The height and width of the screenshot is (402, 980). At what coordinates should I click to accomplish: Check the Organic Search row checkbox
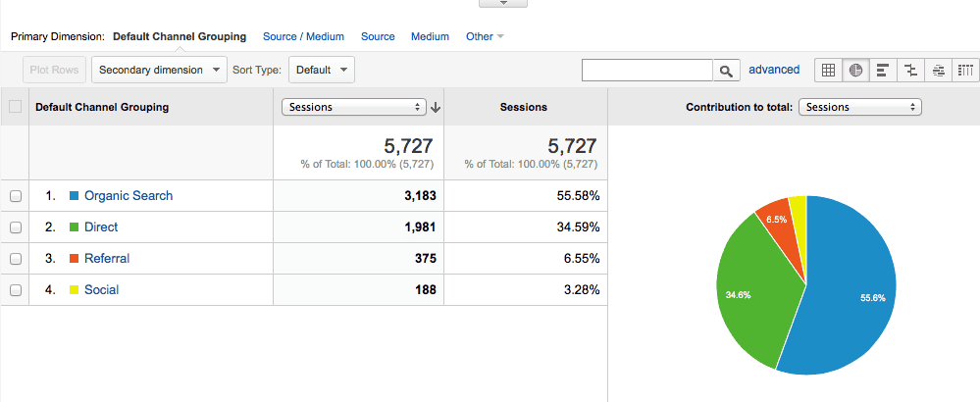coord(16,196)
